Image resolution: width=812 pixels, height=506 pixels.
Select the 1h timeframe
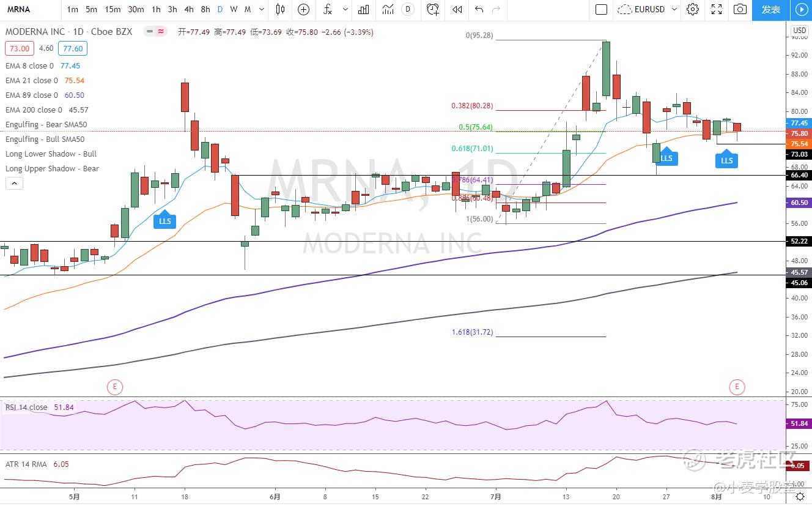pos(156,9)
